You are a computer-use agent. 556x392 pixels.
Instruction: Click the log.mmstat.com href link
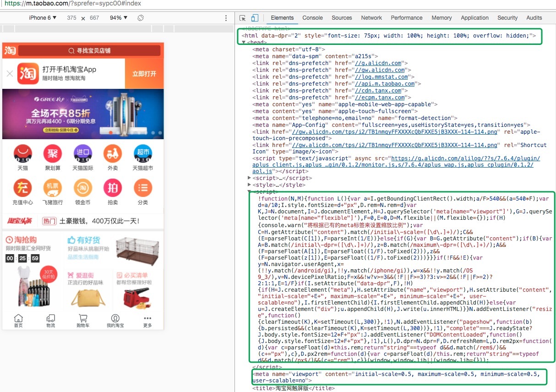click(x=382, y=77)
